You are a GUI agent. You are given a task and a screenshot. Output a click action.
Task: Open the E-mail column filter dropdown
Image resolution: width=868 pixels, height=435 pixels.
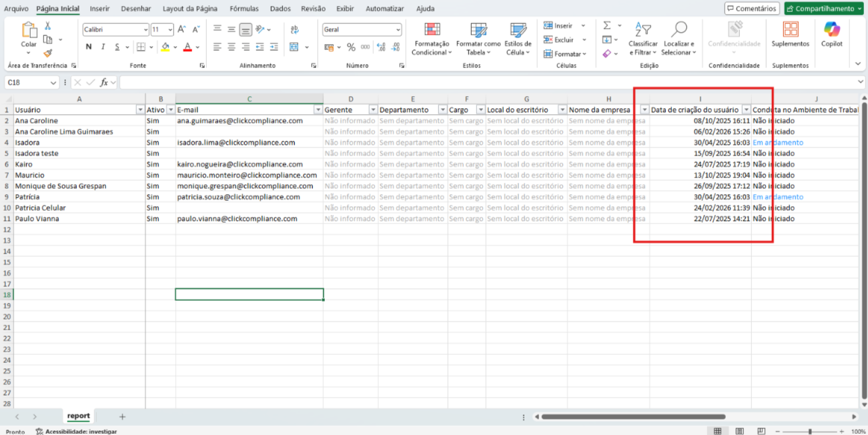[x=318, y=110]
